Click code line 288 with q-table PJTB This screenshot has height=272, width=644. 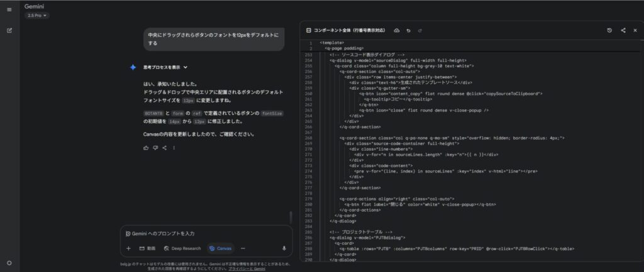click(x=457, y=249)
